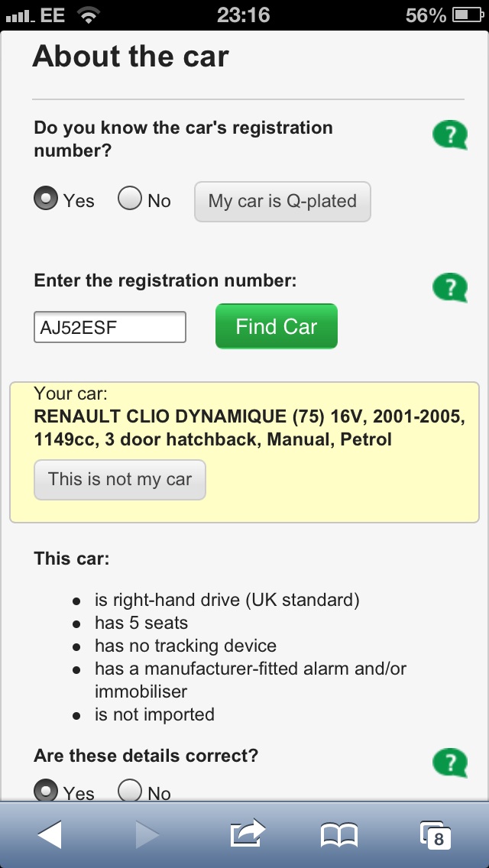
Task: Tap 'This is not my car'
Action: (120, 480)
